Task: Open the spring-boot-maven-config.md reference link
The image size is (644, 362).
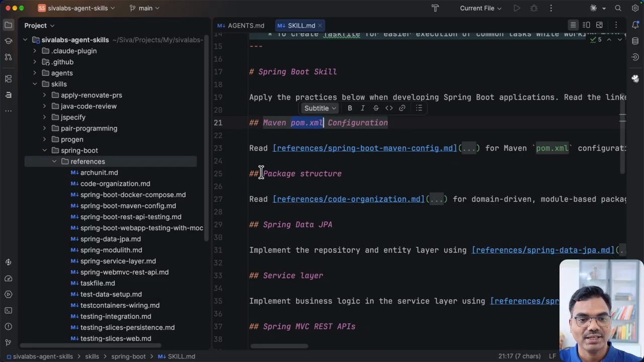Action: click(x=365, y=148)
